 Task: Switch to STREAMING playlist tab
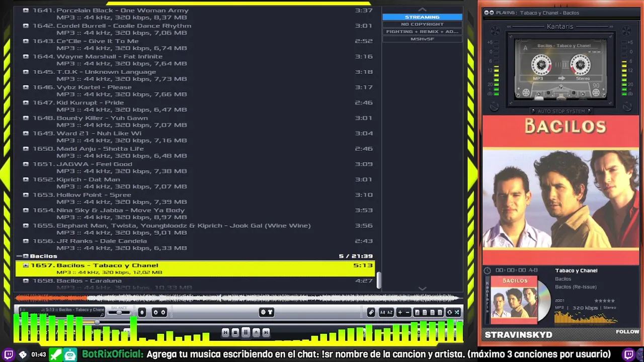(422, 17)
